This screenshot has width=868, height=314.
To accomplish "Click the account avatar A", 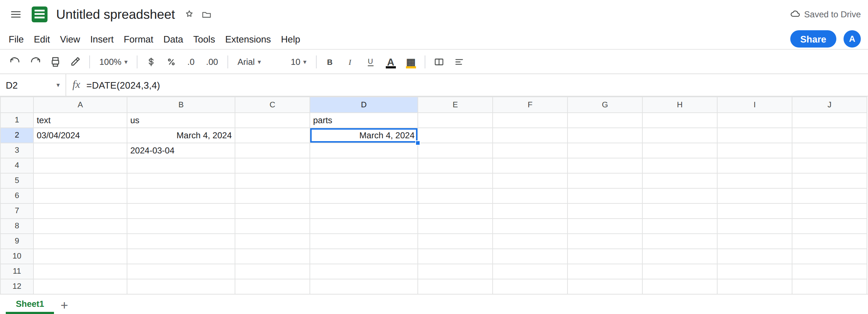I will click(852, 39).
